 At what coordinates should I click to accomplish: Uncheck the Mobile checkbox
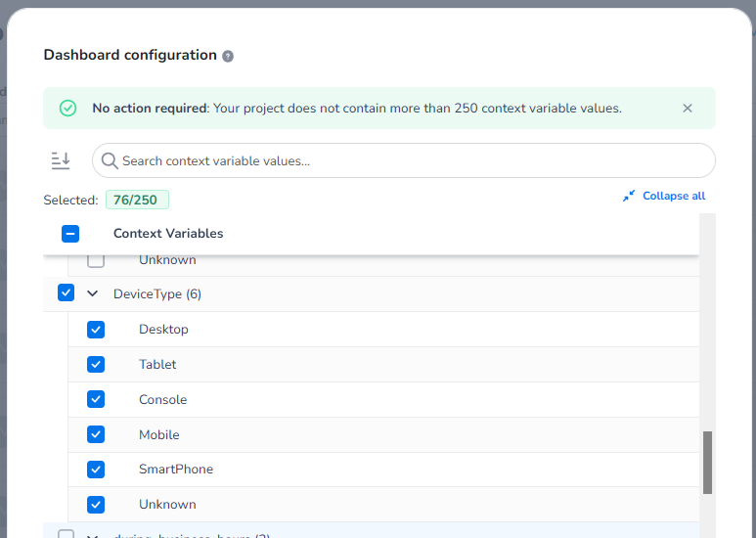[x=96, y=434]
